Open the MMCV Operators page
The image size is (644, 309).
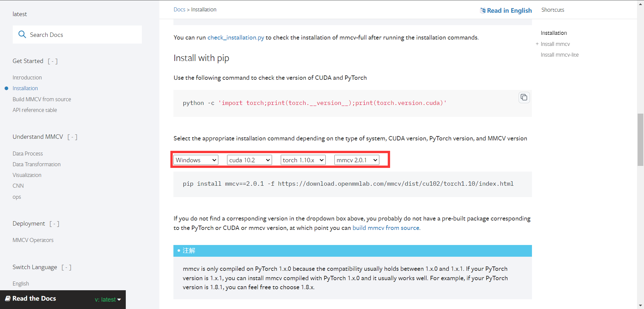coord(33,240)
